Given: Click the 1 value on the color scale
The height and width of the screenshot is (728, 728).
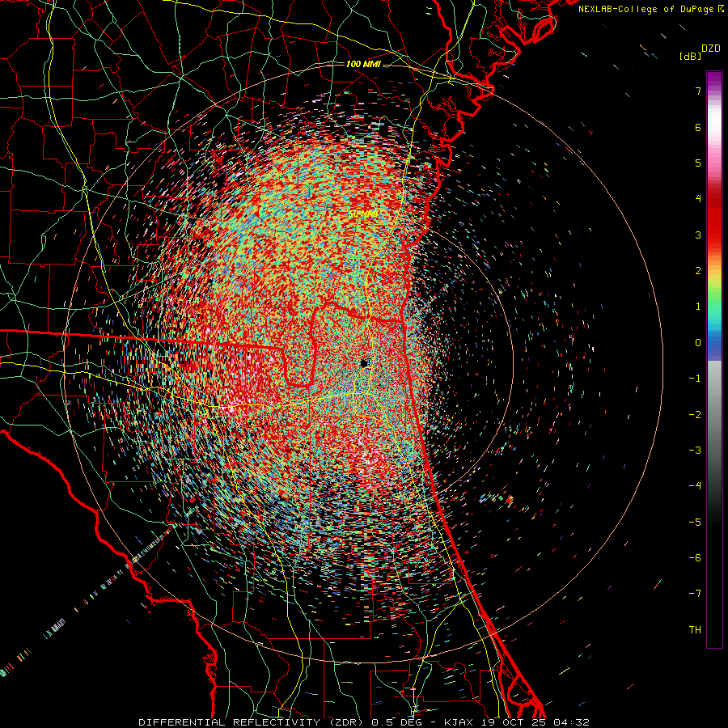Looking at the screenshot, I should [x=698, y=307].
